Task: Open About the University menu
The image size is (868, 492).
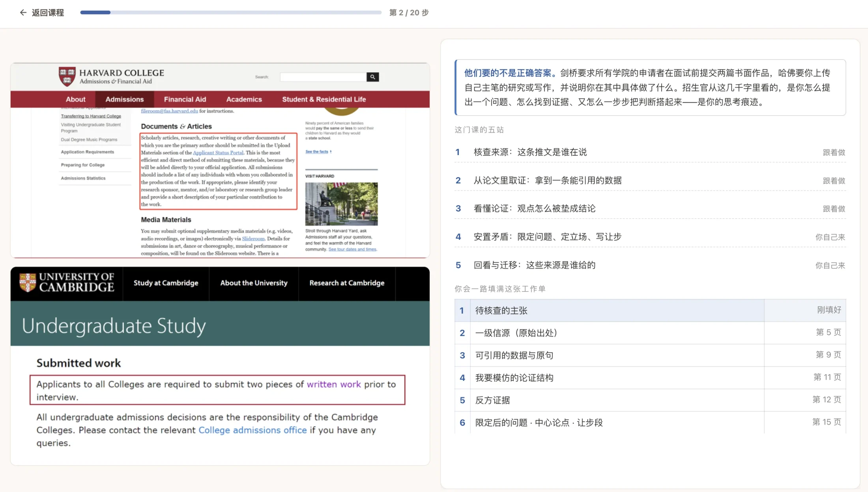Action: pyautogui.click(x=254, y=283)
